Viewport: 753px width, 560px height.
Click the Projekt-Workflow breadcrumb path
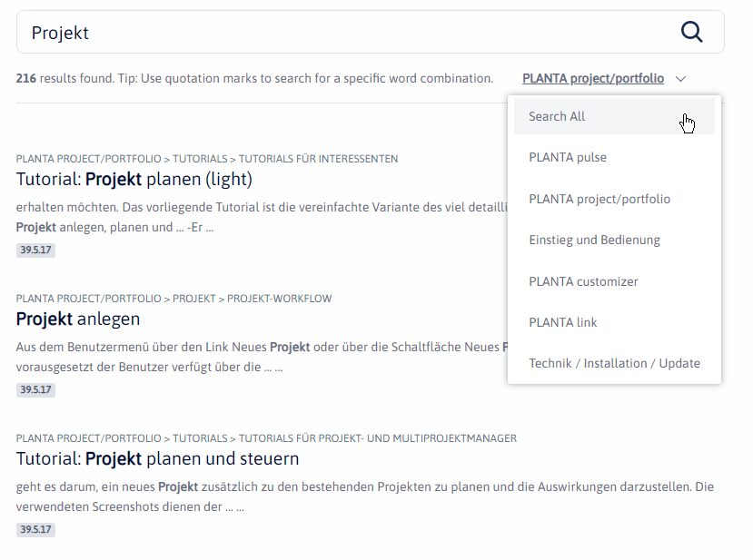pyautogui.click(x=279, y=299)
